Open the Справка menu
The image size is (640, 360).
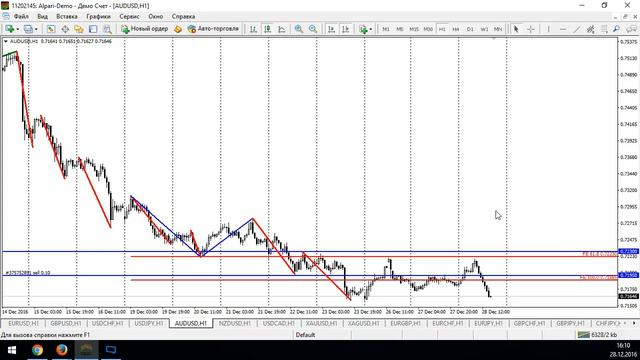click(x=183, y=16)
